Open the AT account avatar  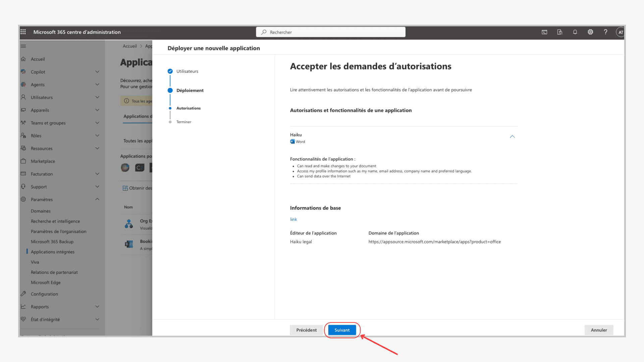(620, 32)
